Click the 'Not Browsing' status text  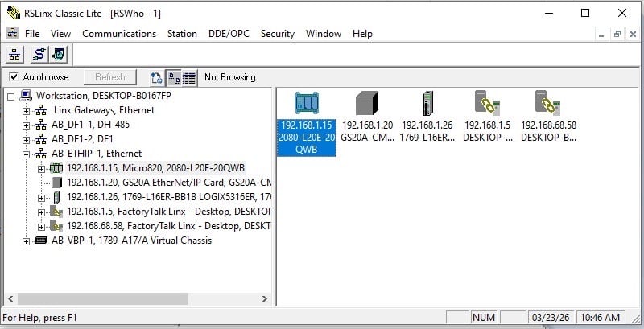coord(230,77)
